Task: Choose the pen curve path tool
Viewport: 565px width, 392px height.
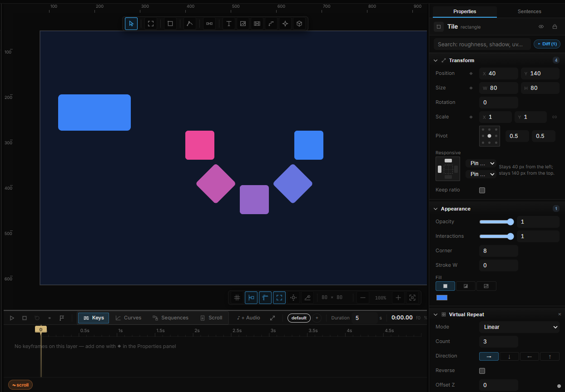Action: 190,24
